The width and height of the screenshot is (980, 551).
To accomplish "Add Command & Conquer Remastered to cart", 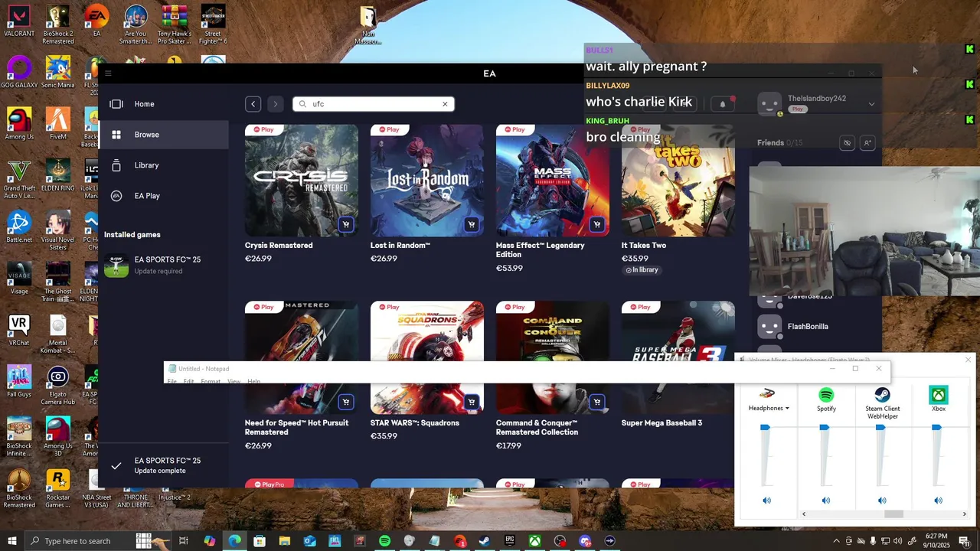I will tap(597, 402).
